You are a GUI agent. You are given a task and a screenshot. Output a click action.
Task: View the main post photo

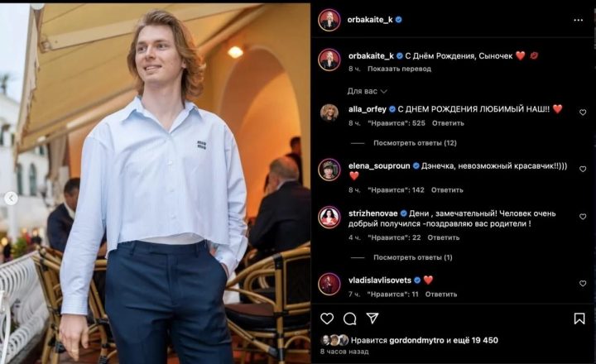tap(155, 183)
